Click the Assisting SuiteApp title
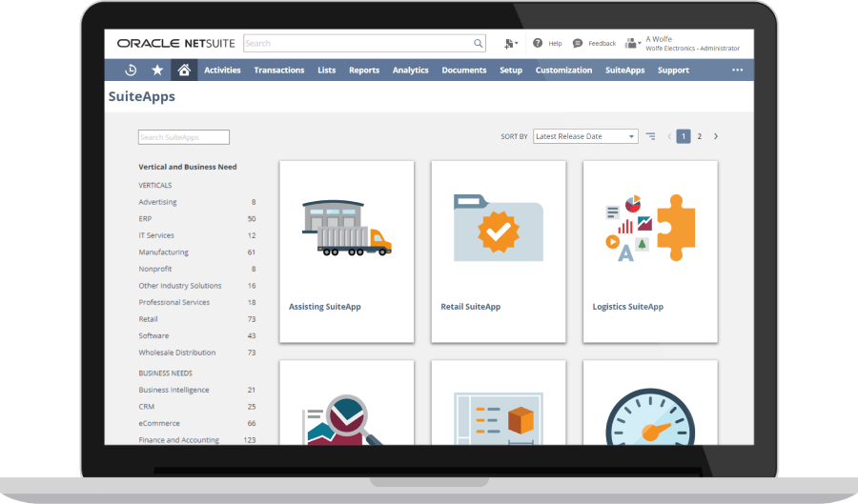 coord(325,307)
